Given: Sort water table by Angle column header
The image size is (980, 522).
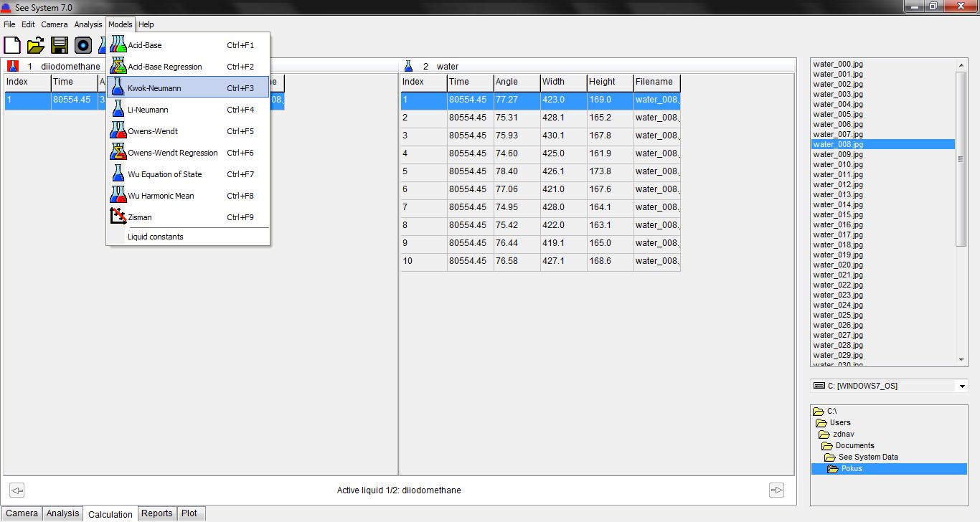Looking at the screenshot, I should pos(516,82).
